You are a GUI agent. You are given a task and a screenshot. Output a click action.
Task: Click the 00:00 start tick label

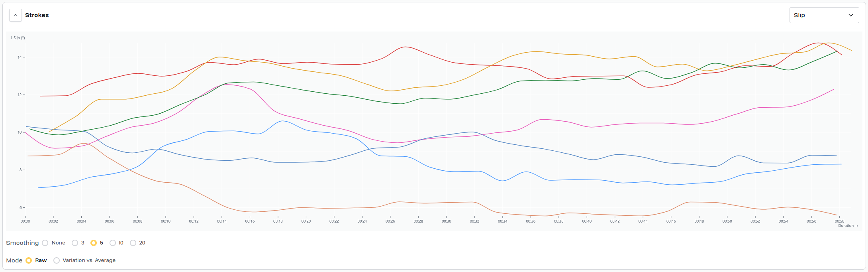tap(25, 221)
